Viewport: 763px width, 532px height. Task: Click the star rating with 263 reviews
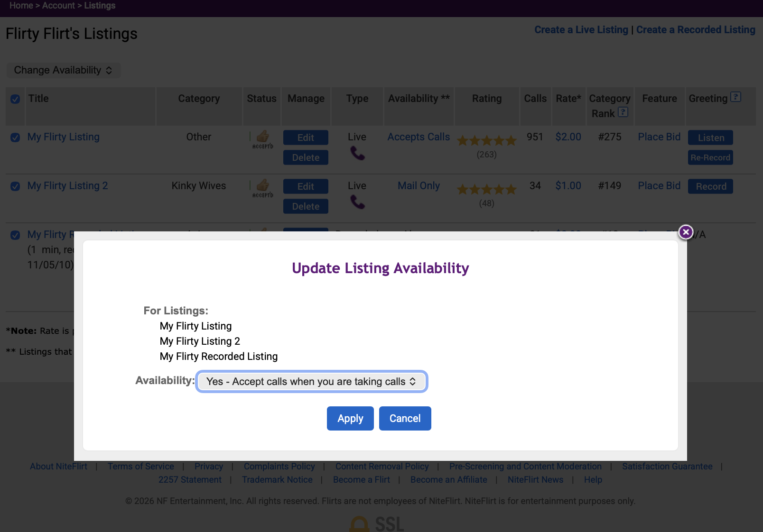click(486, 140)
